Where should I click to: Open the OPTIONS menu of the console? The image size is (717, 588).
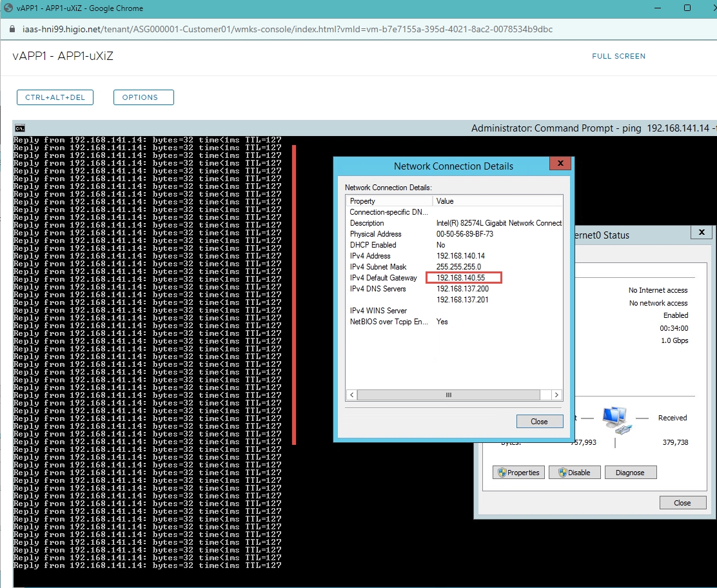(143, 97)
